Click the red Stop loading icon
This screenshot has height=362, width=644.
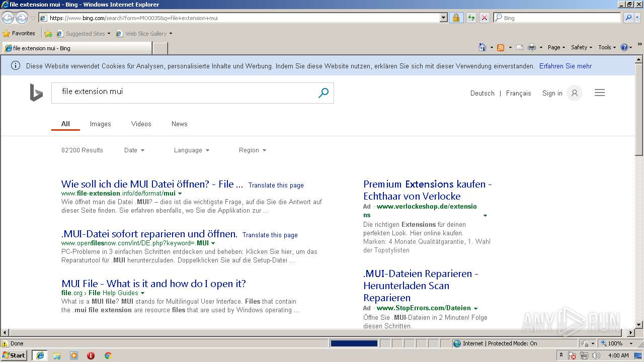pos(485,18)
